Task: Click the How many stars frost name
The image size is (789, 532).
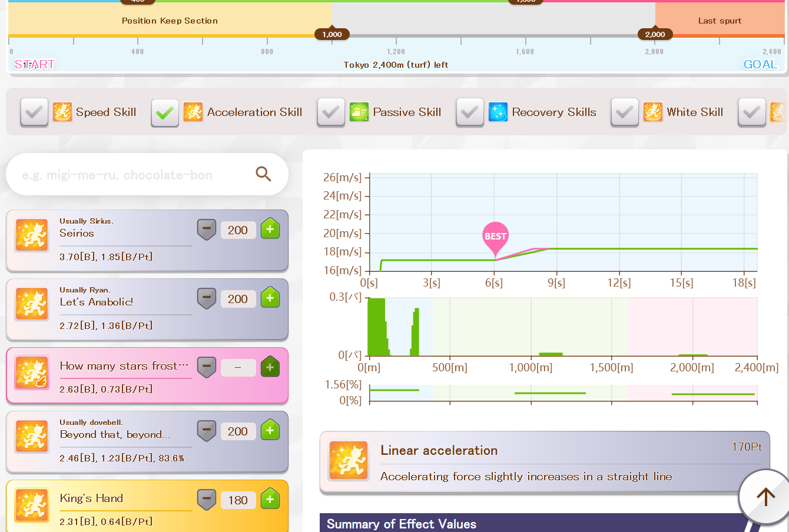Action: [124, 366]
